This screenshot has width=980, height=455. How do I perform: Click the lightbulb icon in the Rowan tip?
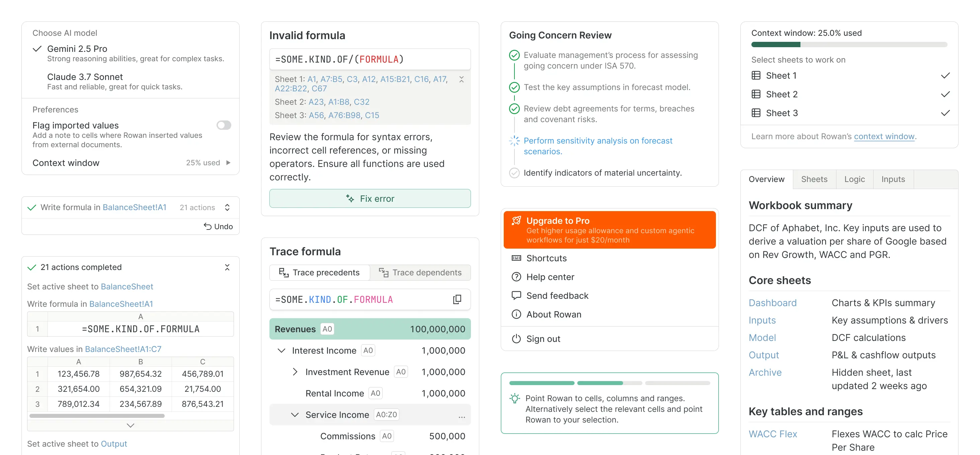click(515, 398)
